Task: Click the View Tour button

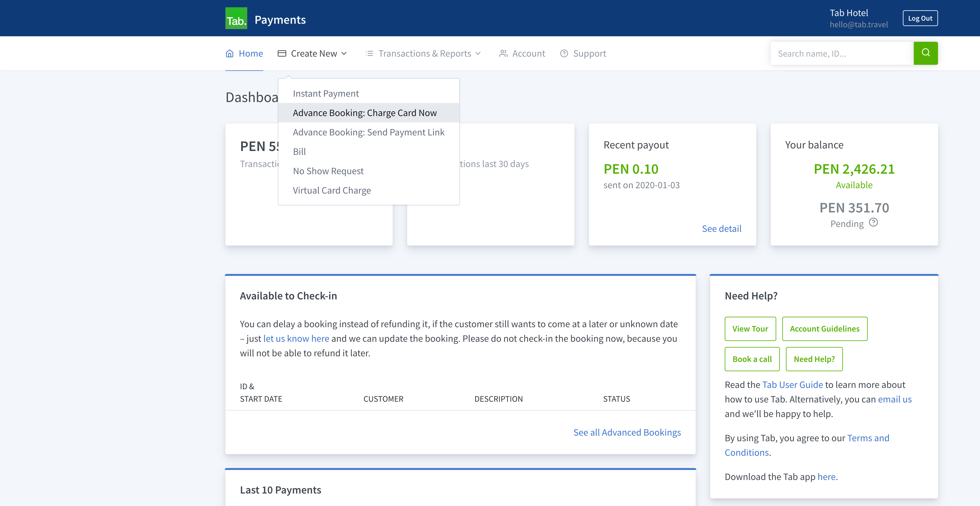Action: coord(750,329)
